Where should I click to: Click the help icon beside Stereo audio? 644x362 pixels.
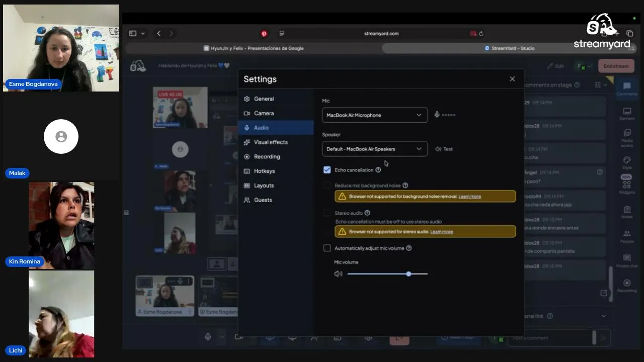pos(367,213)
